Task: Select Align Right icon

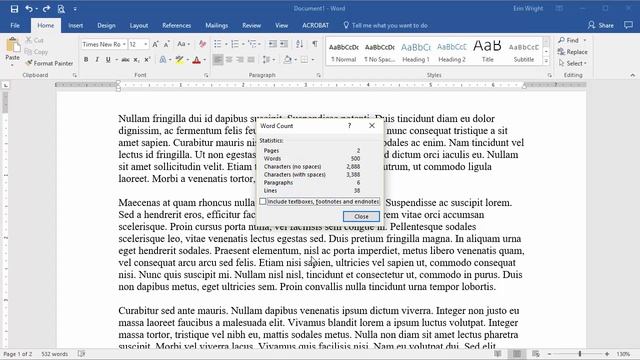Action: [240, 60]
